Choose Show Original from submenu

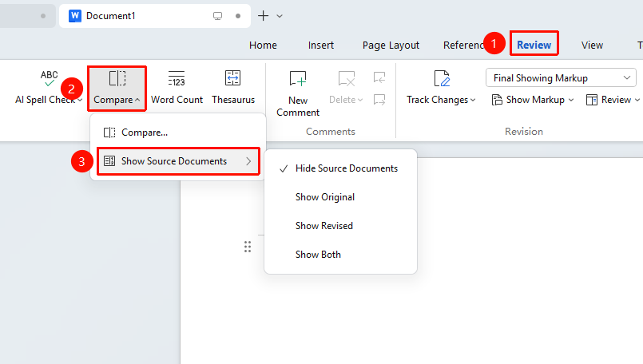click(x=340, y=197)
